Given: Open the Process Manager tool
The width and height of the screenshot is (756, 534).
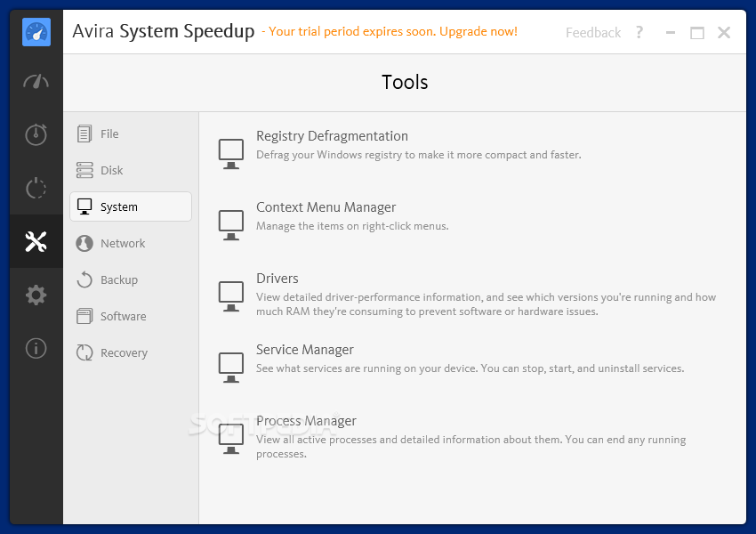Looking at the screenshot, I should click(306, 421).
